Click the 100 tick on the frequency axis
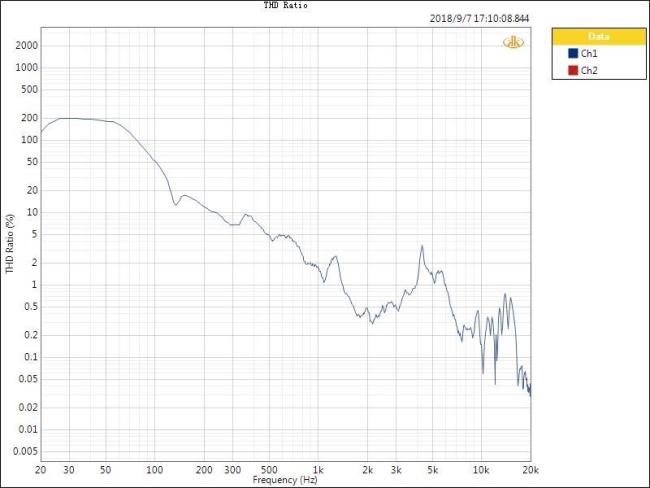This screenshot has height=488, width=650. 154,470
